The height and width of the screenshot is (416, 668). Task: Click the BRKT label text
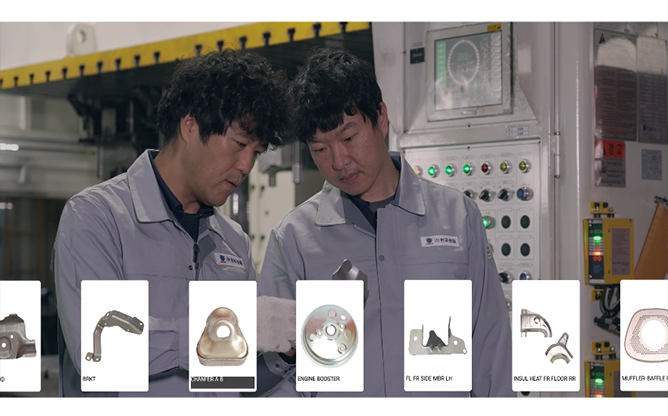[89, 378]
